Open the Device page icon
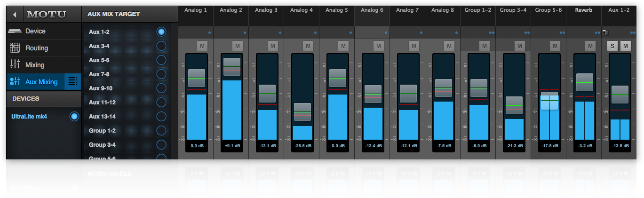This screenshot has width=644, height=198. tap(15, 32)
